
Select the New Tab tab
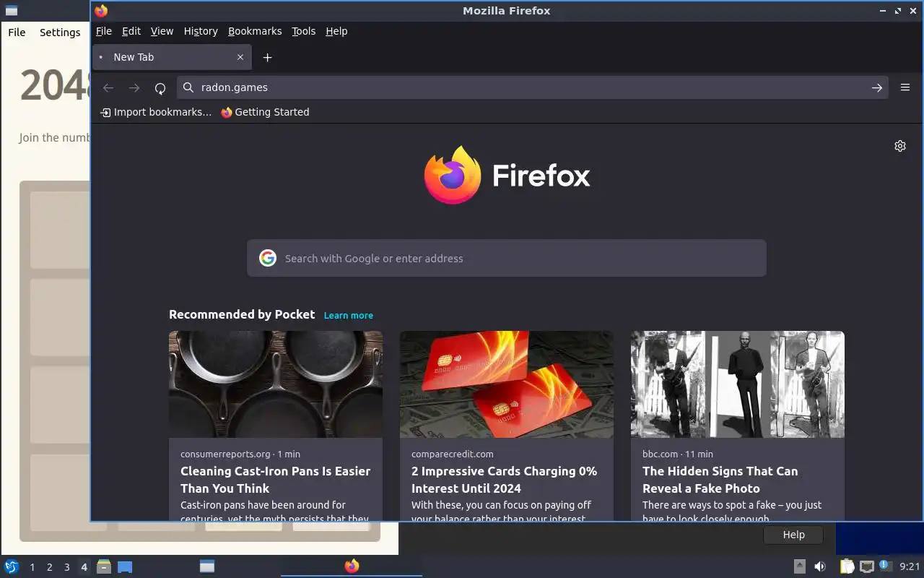(x=172, y=57)
